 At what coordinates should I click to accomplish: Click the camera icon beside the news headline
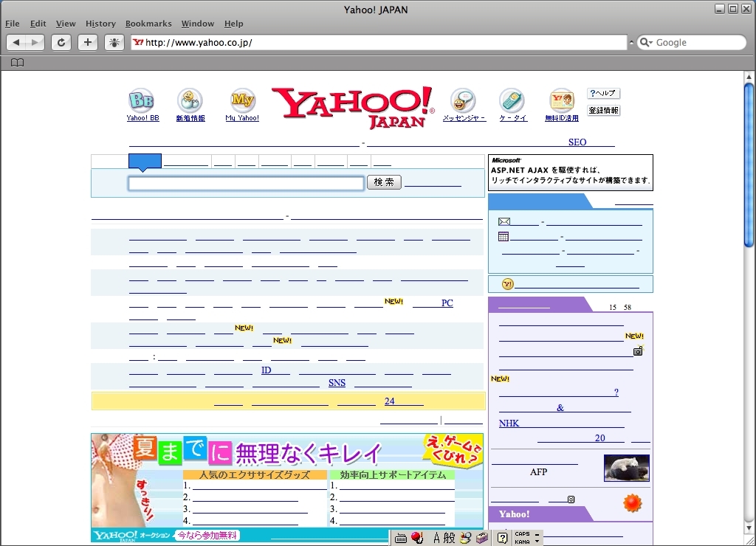tap(639, 350)
